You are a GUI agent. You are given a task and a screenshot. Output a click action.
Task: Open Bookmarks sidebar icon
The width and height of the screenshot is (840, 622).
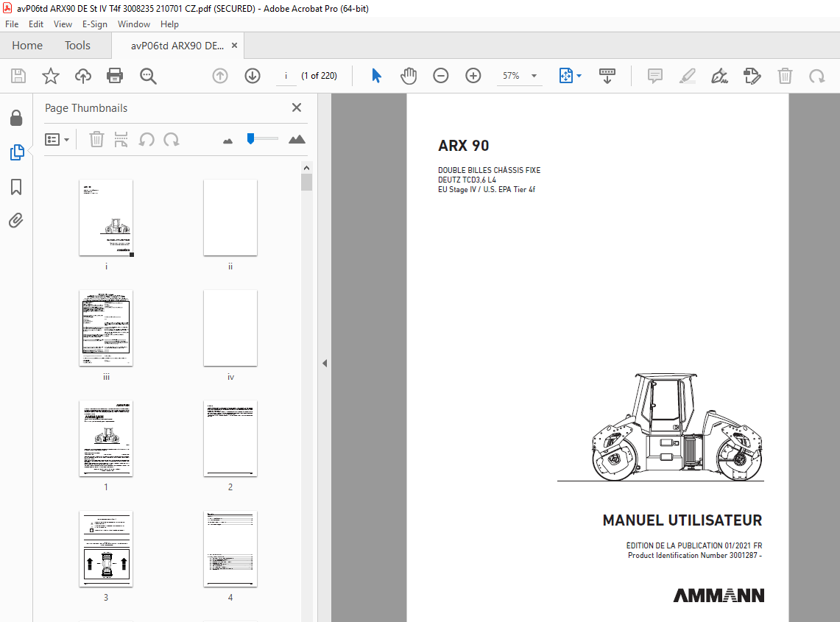tap(16, 187)
